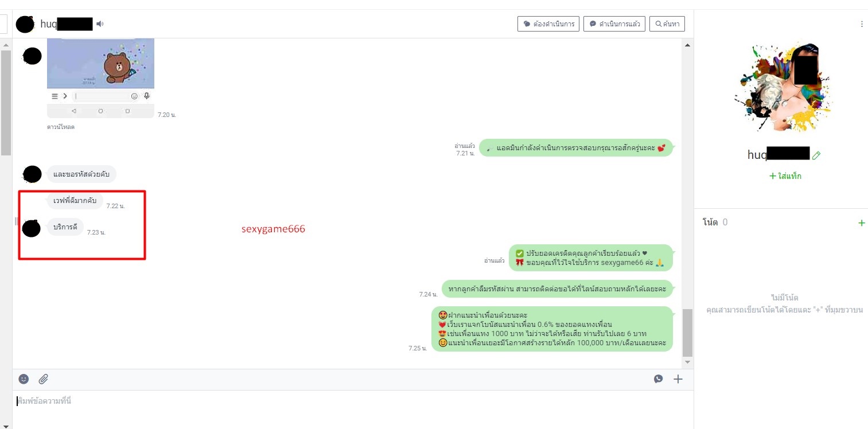The height and width of the screenshot is (429, 868).
Task: Open the saved reply chat bubble icon
Action: (x=658, y=379)
